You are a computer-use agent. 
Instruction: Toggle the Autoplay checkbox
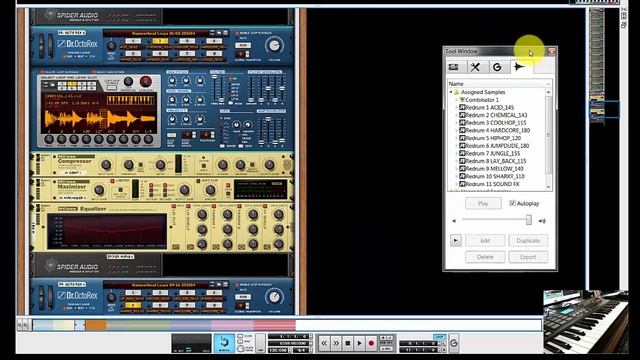click(x=512, y=203)
